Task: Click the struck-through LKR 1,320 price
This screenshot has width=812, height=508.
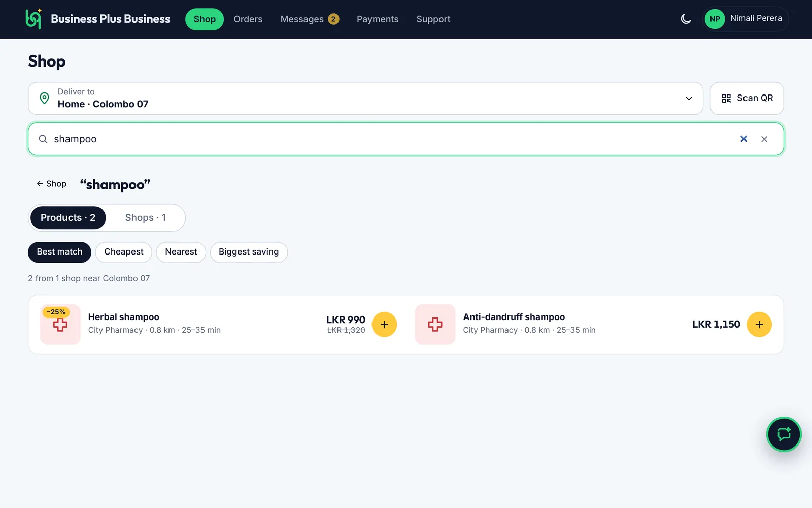Action: pyautogui.click(x=346, y=330)
